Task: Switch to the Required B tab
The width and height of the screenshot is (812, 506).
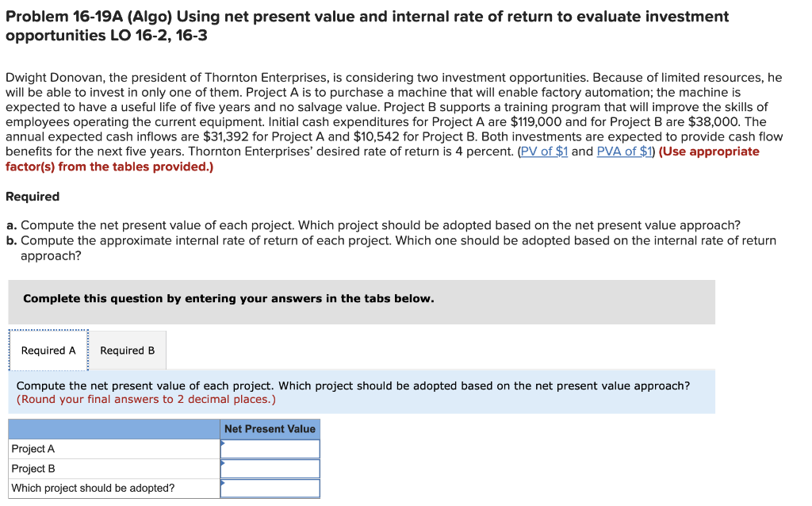Action: tap(127, 350)
